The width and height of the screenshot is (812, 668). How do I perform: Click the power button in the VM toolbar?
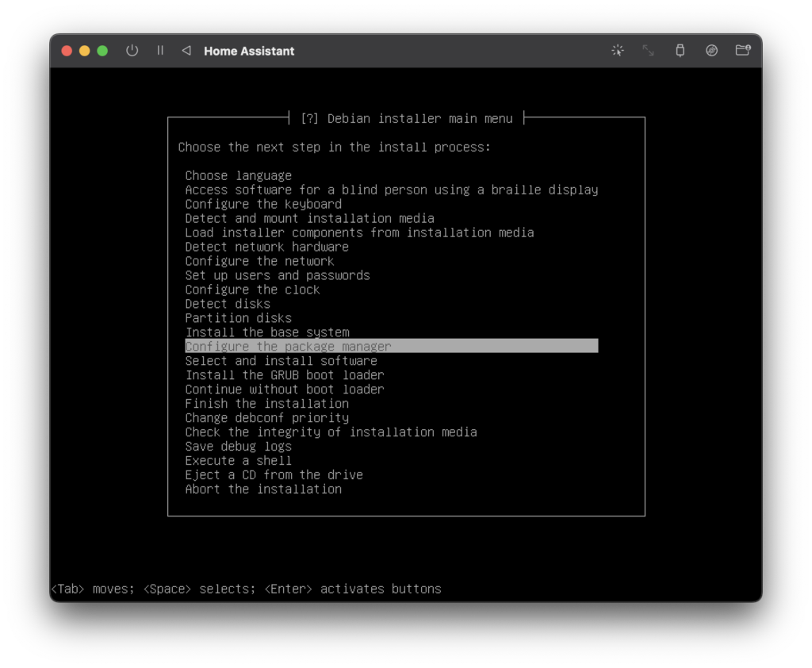(x=132, y=51)
